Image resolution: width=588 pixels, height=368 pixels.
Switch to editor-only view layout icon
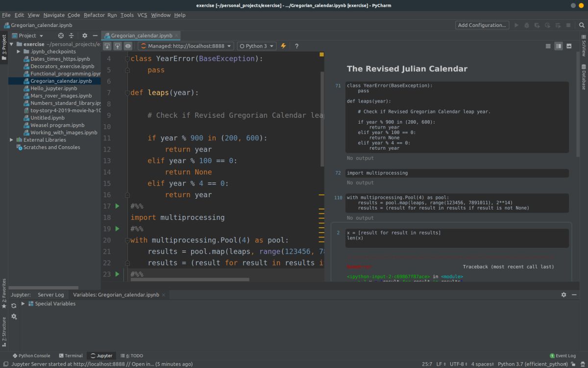pos(548,46)
